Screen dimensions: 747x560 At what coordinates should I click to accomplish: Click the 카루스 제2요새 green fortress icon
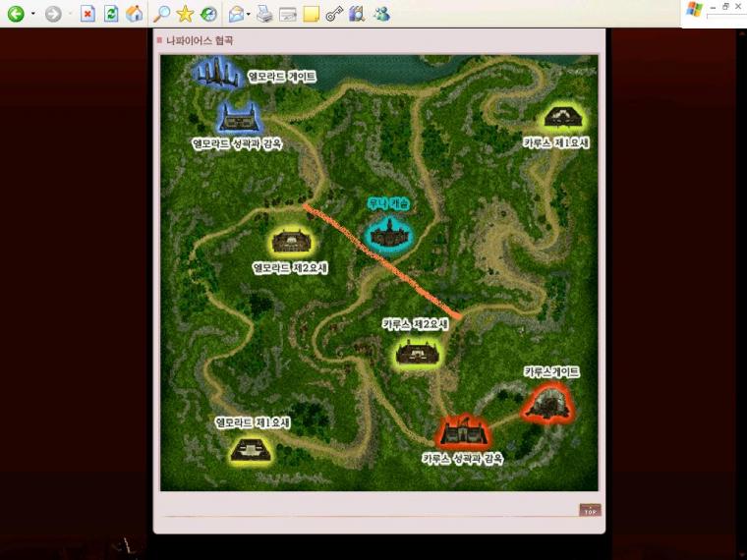click(420, 353)
